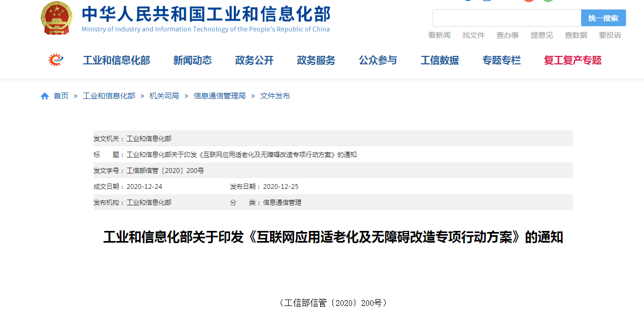The height and width of the screenshot is (315, 644).
Task: Click the 发布机构 value 工业和信息化部
Action: pos(149,203)
